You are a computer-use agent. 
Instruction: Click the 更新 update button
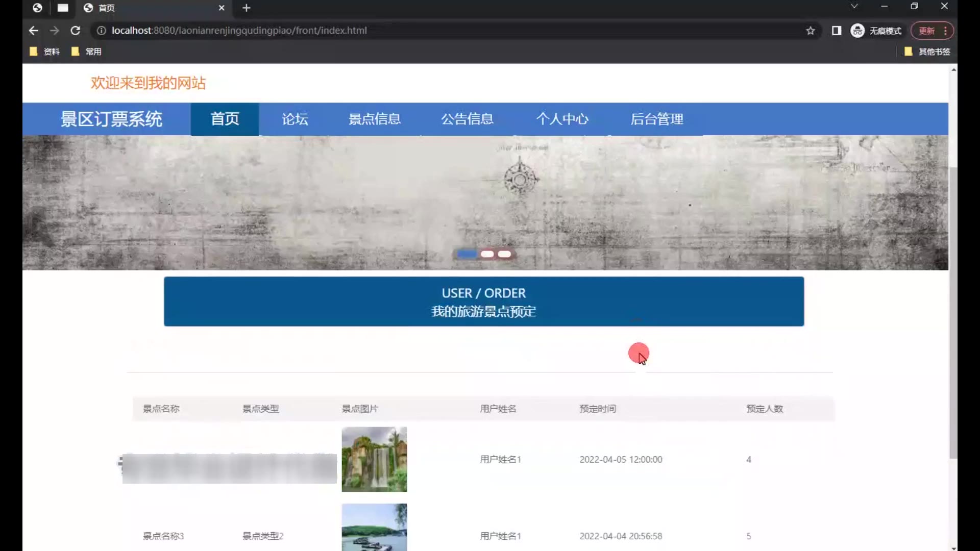[926, 31]
